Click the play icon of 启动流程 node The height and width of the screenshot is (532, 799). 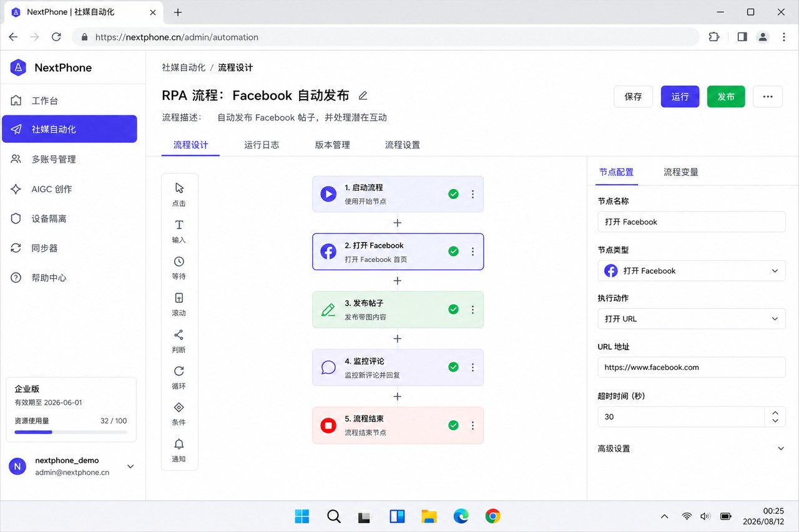click(x=328, y=194)
